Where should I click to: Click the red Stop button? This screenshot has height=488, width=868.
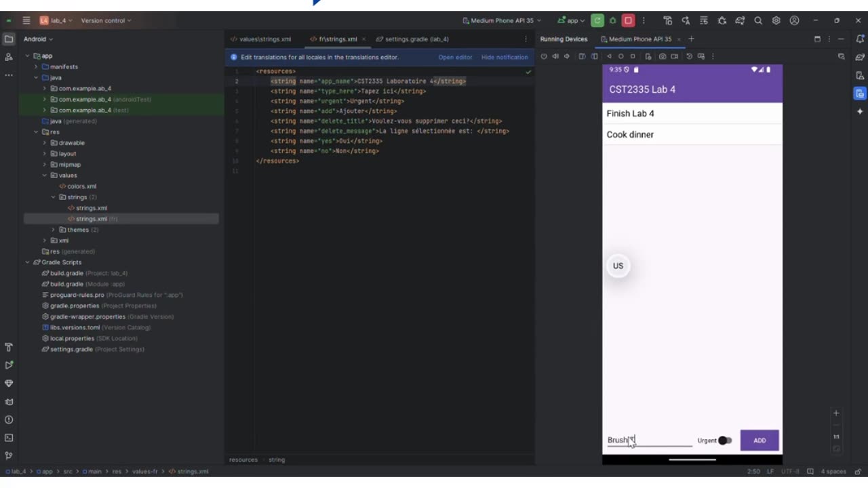pos(629,20)
